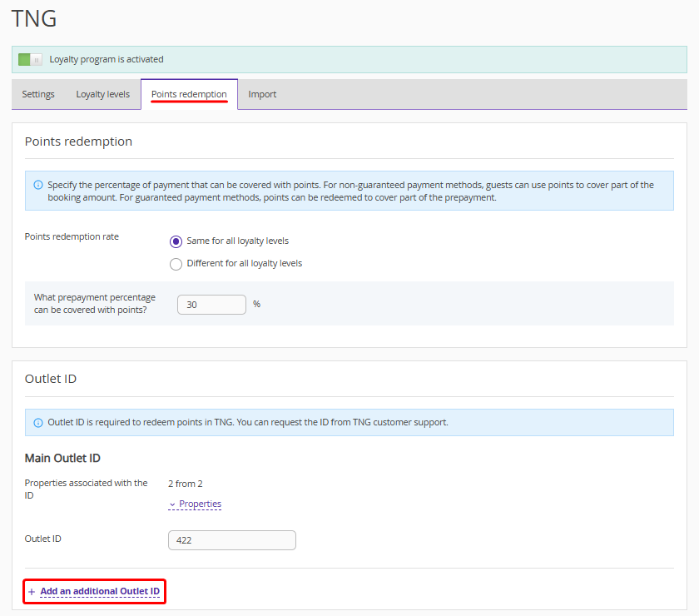Viewport: 699px width, 616px height.
Task: Select "Same for all loyalty levels" option
Action: (176, 241)
